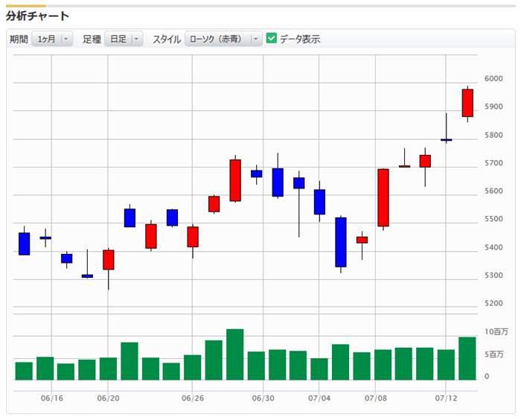Expand the 足種 dropdown set to 日足

(123, 39)
